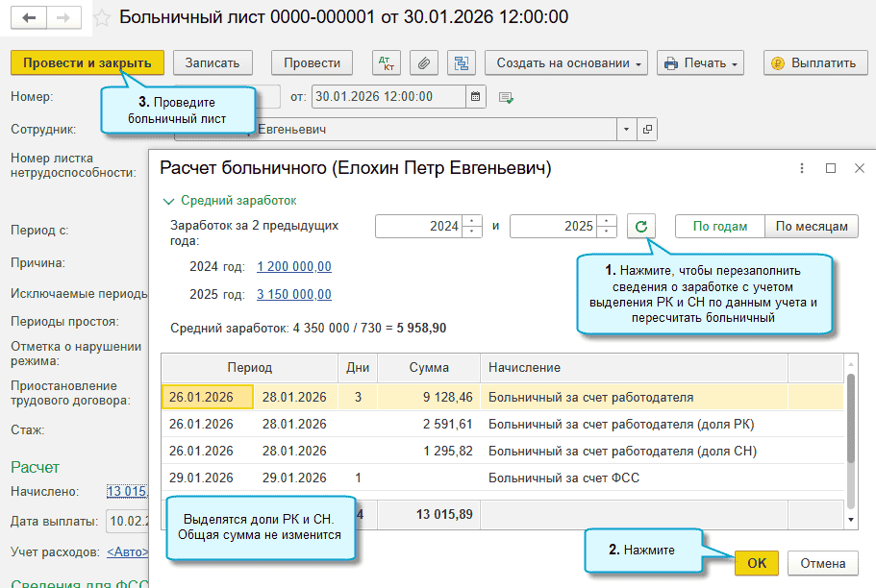The width and height of the screenshot is (876, 588).
Task: Open the Печать dropdown menu
Action: click(701, 63)
